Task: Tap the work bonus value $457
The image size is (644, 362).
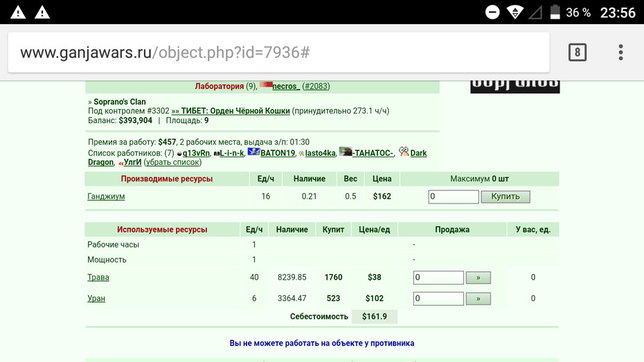Action: click(x=167, y=142)
